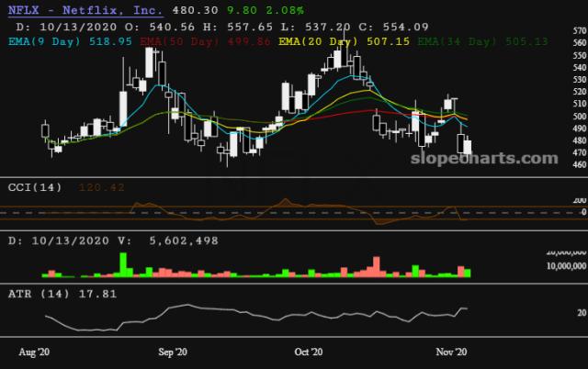
Task: Click the Sep '20 date axis label
Action: 173,352
